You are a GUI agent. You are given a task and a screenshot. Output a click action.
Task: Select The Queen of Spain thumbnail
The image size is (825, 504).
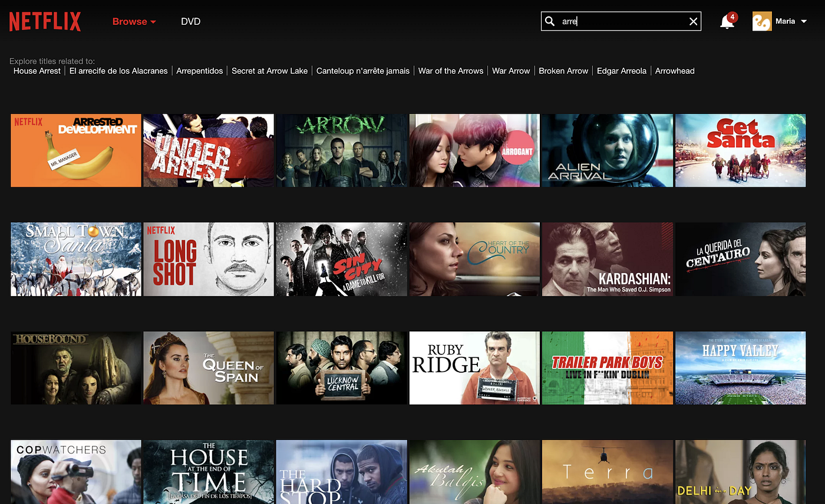(x=209, y=368)
